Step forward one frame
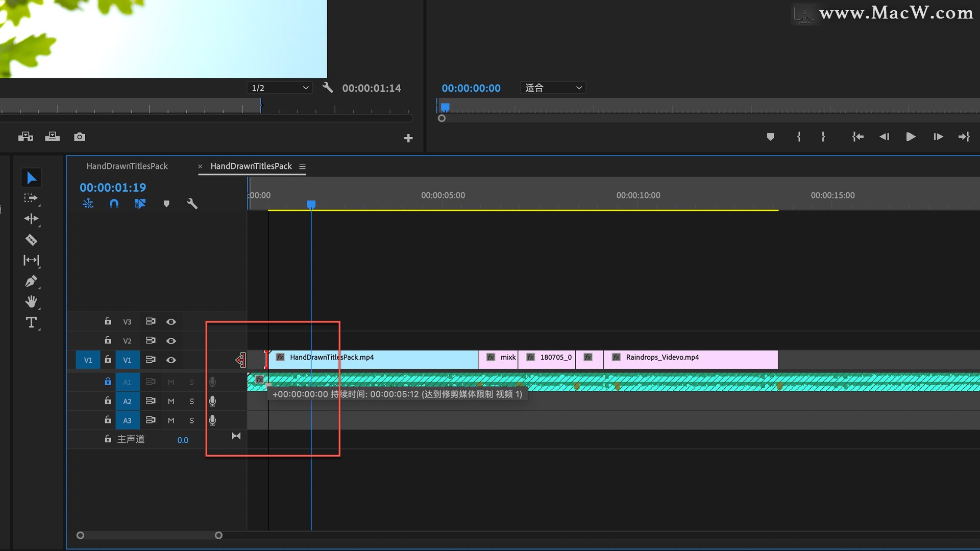Viewport: 980px width, 551px height. coord(938,136)
